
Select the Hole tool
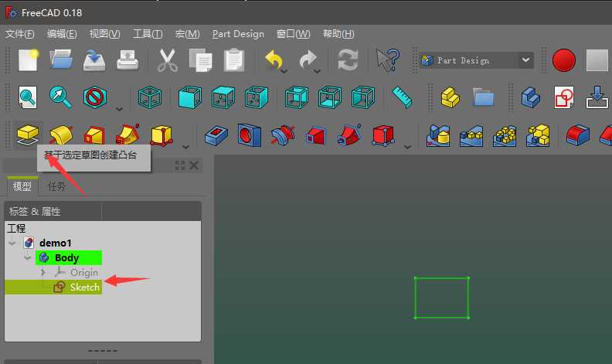[250, 135]
